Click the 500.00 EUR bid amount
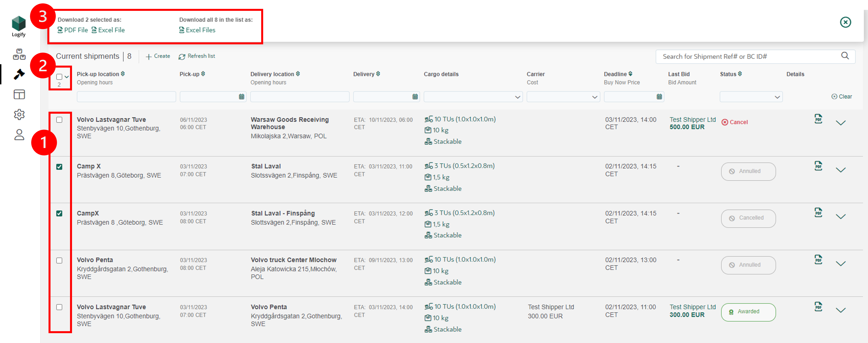This screenshot has width=868, height=343. 687,127
